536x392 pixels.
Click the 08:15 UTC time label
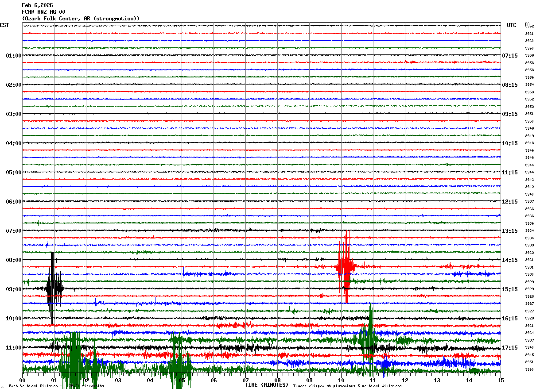[510, 85]
